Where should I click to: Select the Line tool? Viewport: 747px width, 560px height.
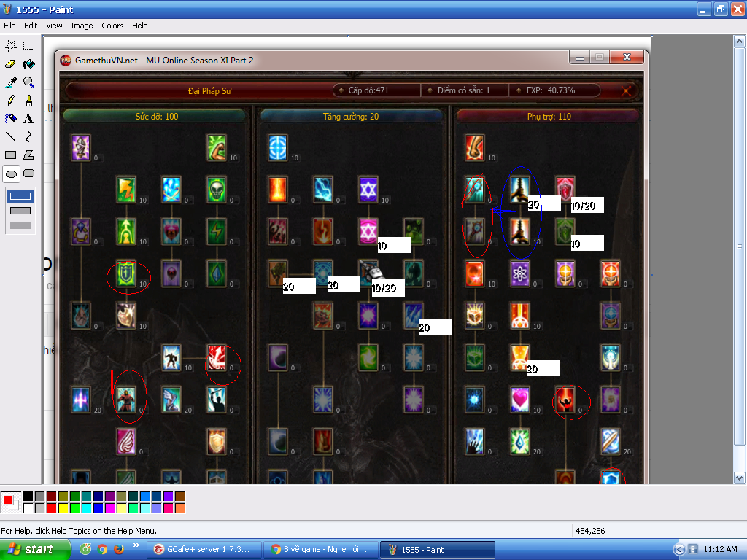pyautogui.click(x=11, y=137)
